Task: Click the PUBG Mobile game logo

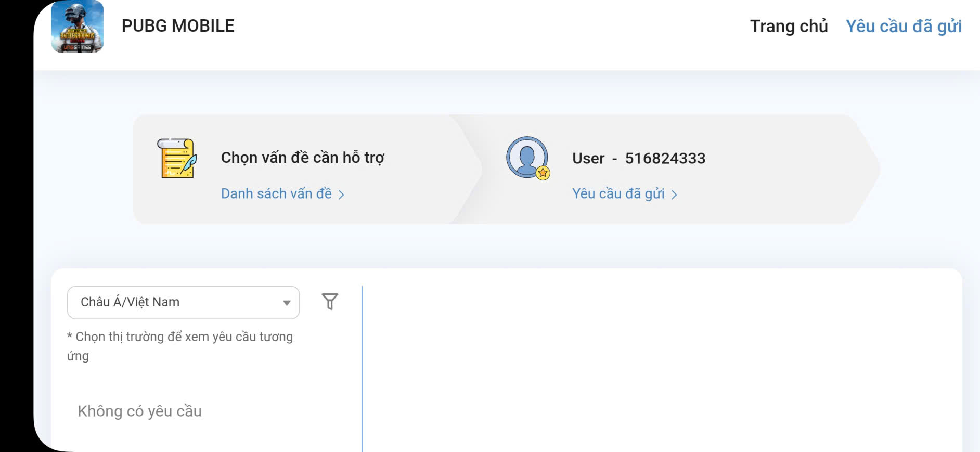Action: click(77, 27)
